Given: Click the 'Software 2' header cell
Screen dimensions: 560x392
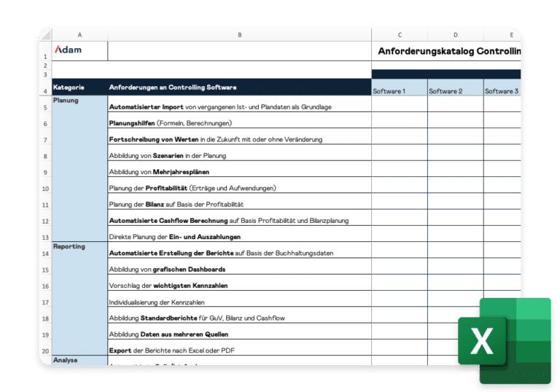Looking at the screenshot, I should tap(455, 91).
